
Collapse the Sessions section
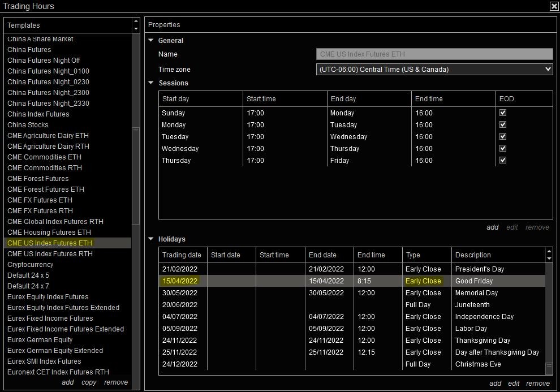coord(151,83)
